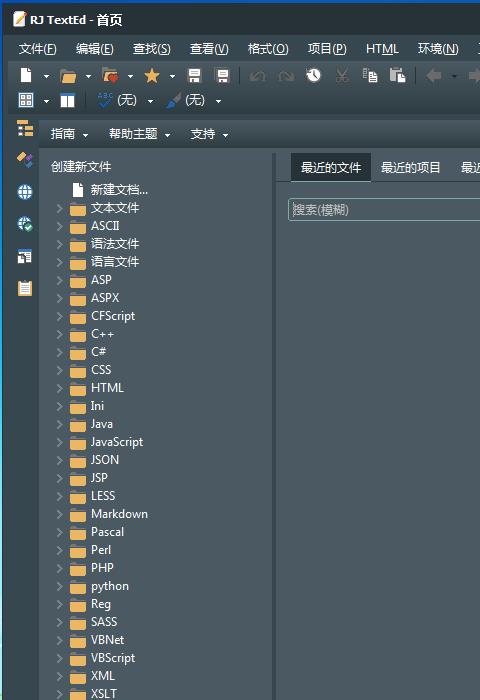The height and width of the screenshot is (700, 480).
Task: Select the C# folder item
Action: pos(98,352)
